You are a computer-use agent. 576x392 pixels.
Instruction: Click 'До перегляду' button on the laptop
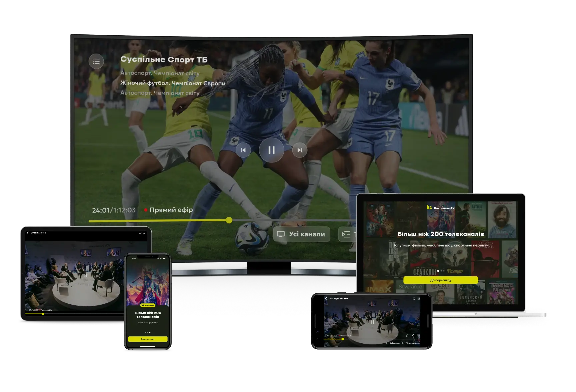[x=441, y=280]
